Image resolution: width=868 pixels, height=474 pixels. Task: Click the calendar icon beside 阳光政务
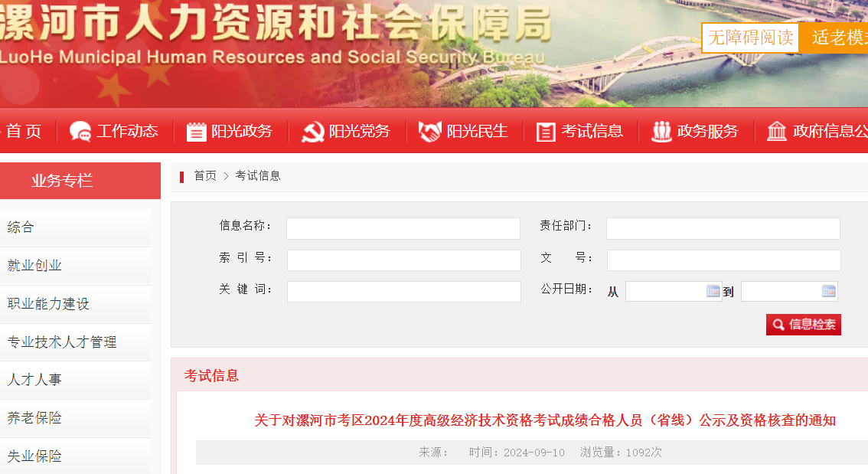[196, 132]
